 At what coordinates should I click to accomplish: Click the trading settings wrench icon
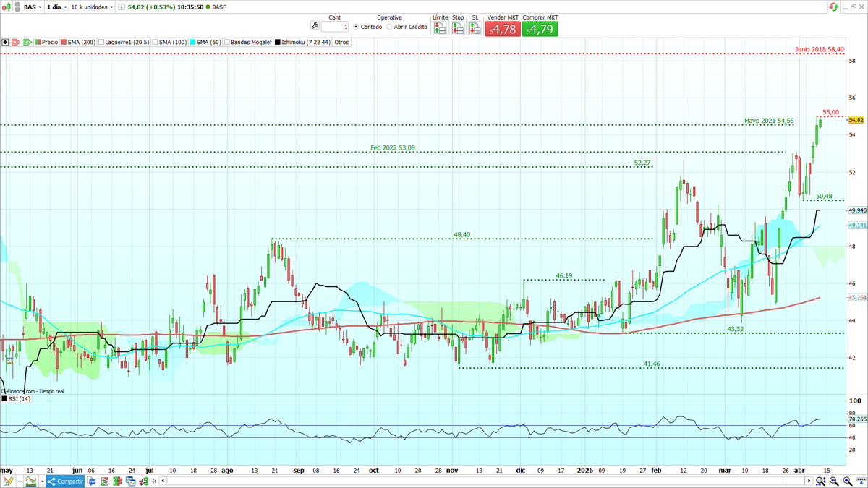coord(315,25)
